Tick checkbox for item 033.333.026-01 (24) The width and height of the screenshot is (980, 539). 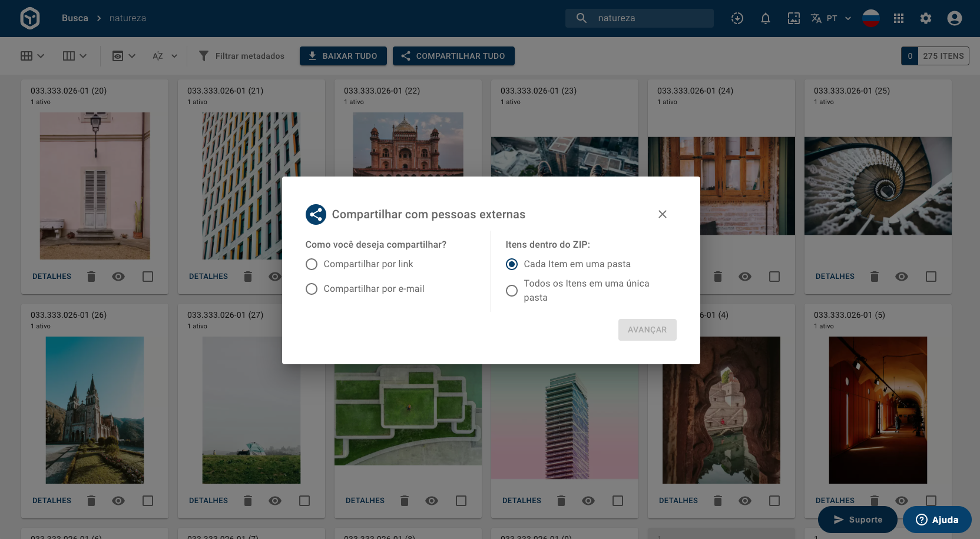(x=774, y=277)
